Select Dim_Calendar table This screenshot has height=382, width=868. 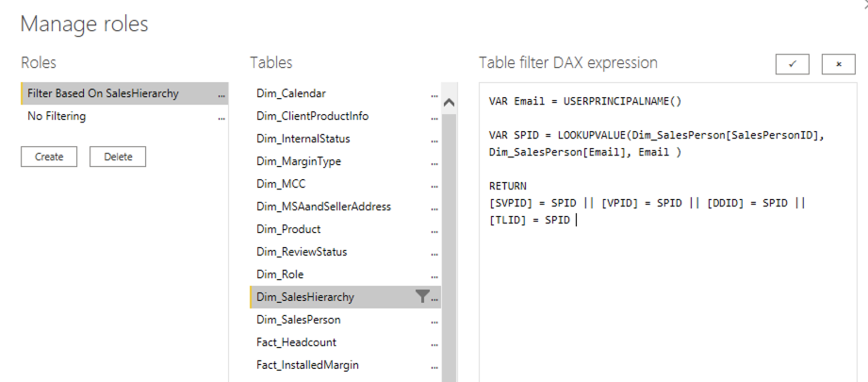(346, 93)
